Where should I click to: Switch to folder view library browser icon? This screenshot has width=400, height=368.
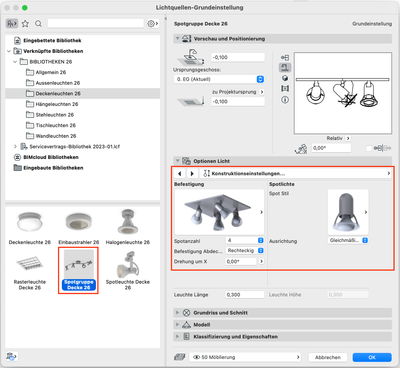tap(12, 23)
